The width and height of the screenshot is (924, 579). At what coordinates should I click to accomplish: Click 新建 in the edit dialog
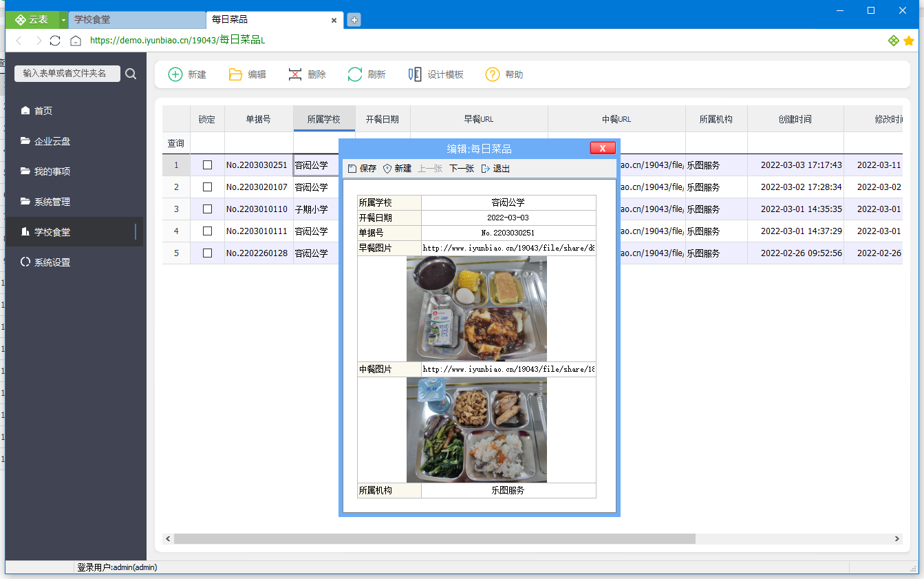click(397, 169)
